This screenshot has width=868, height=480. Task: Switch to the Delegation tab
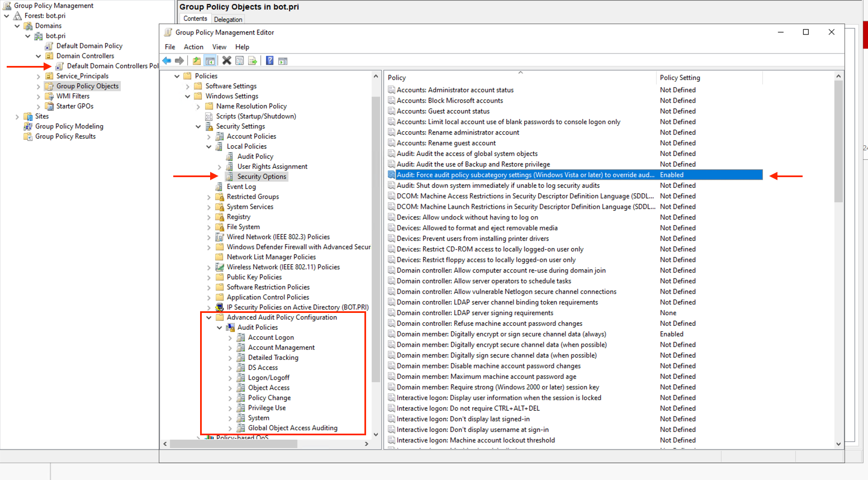point(228,18)
